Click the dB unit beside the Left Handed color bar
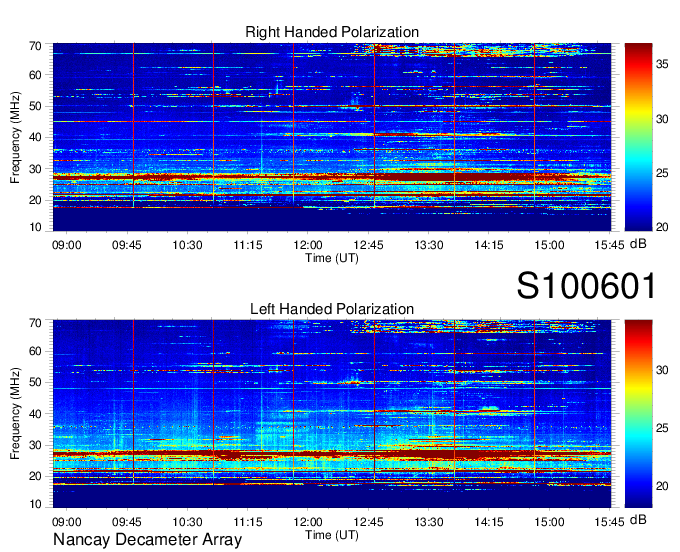The height and width of the screenshot is (552, 680). point(638,519)
